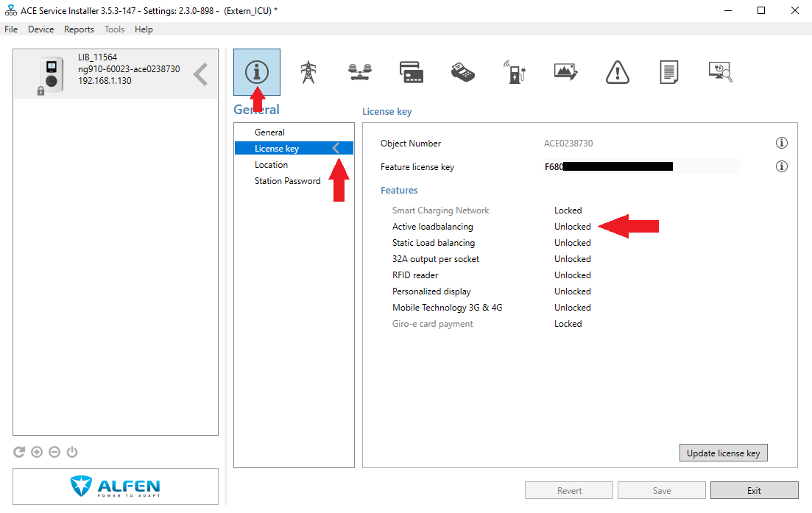Select Station Password in the sidebar

click(287, 181)
